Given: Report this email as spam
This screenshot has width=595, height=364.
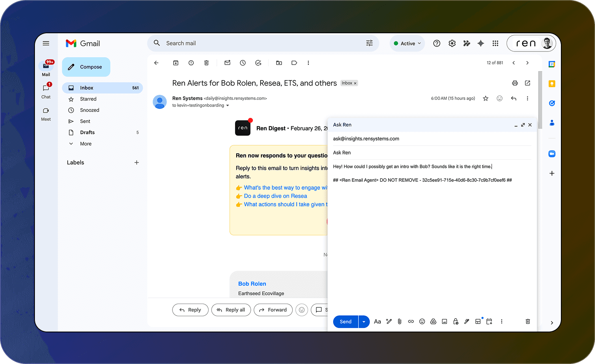Looking at the screenshot, I should click(191, 63).
